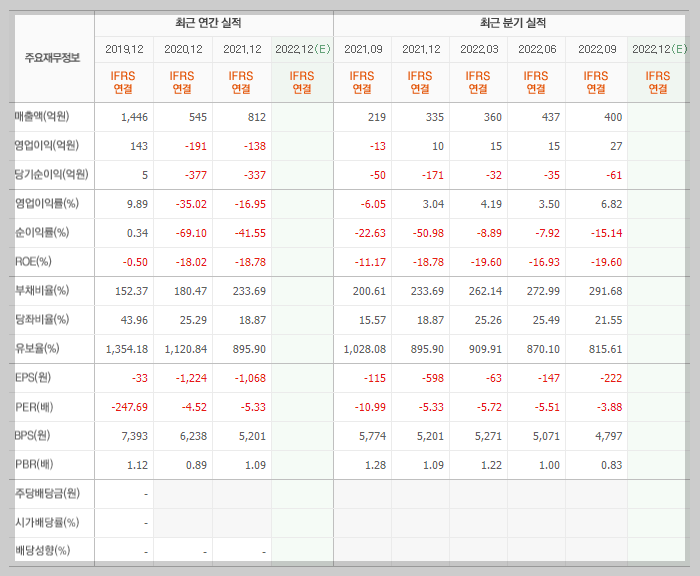
Task: Select the 영업이익률(%) row label
Action: 46,204
